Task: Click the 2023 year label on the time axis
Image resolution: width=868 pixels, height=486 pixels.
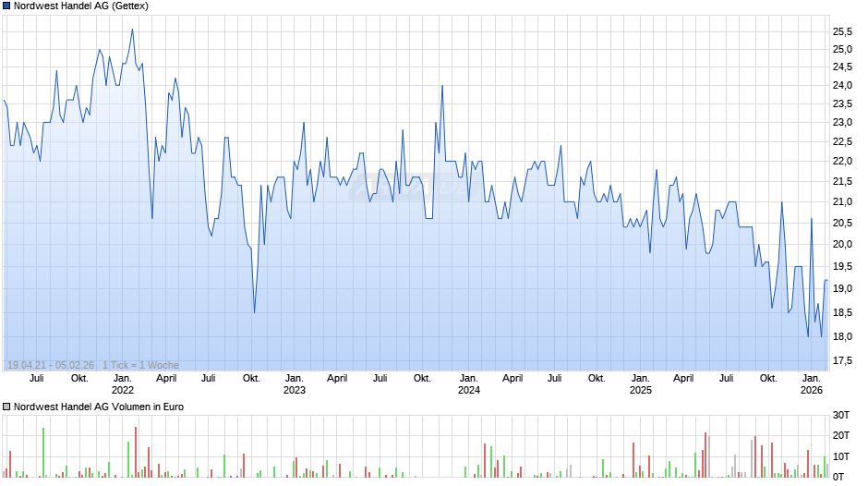Action: 294,390
